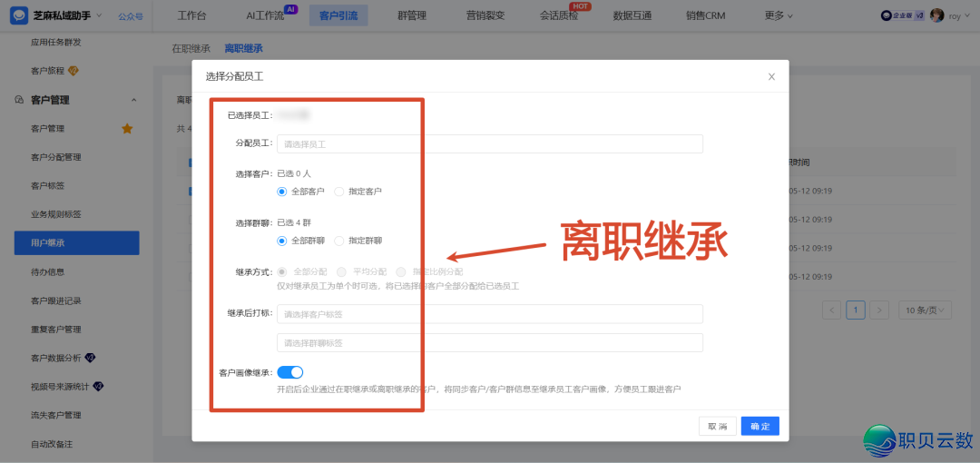This screenshot has height=463, width=980.
Task: Open 业务规则标签 in the sidebar
Action: point(56,214)
